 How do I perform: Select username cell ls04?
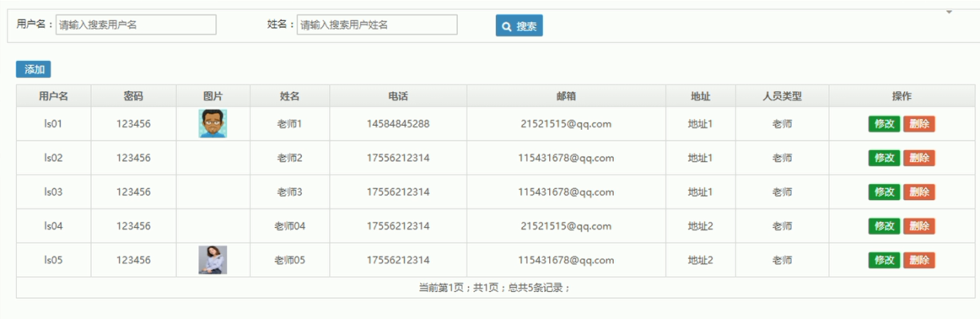(x=53, y=226)
